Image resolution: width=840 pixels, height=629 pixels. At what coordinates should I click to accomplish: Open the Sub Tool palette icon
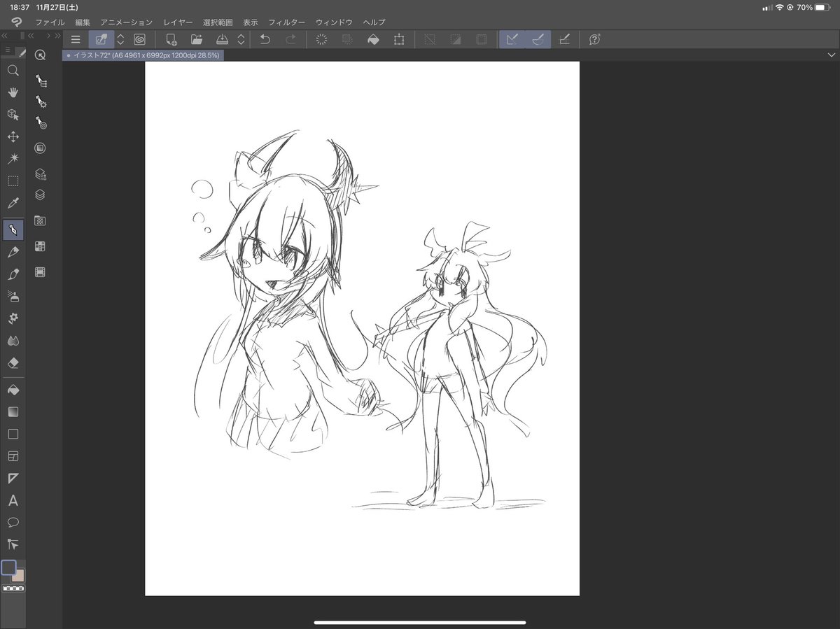(x=41, y=81)
